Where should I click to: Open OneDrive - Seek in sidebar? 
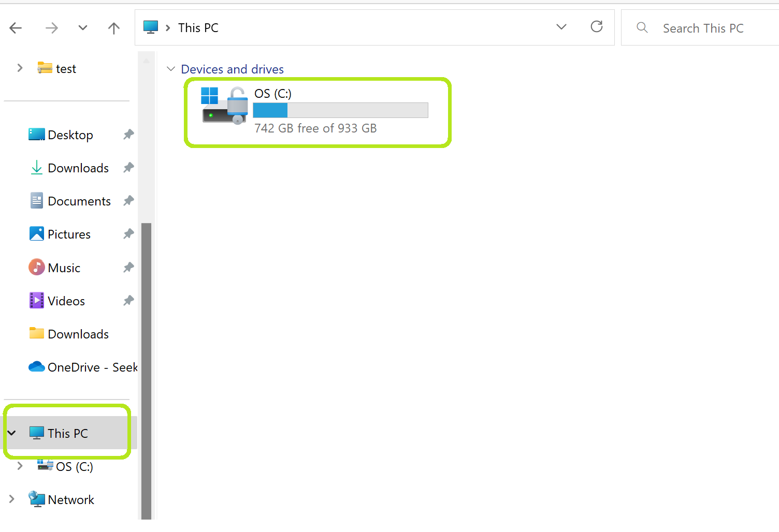coord(93,367)
